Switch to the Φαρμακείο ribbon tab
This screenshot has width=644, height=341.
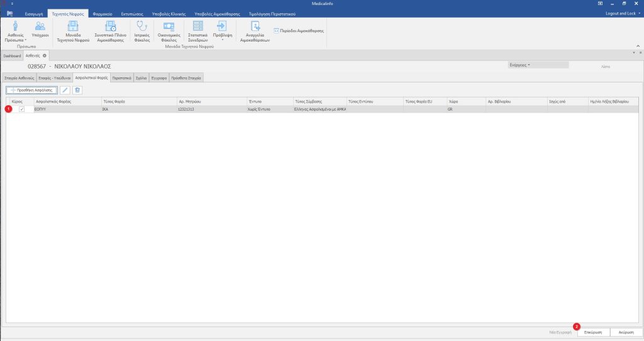point(103,13)
